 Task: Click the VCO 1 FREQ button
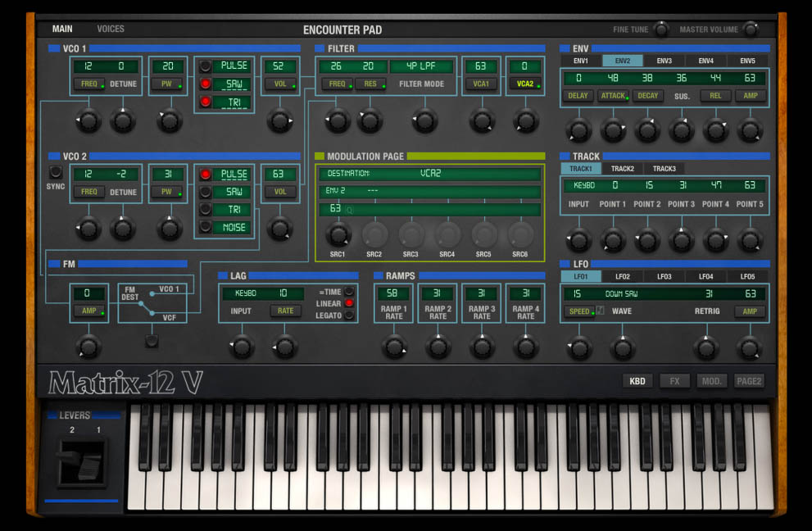coord(89,84)
